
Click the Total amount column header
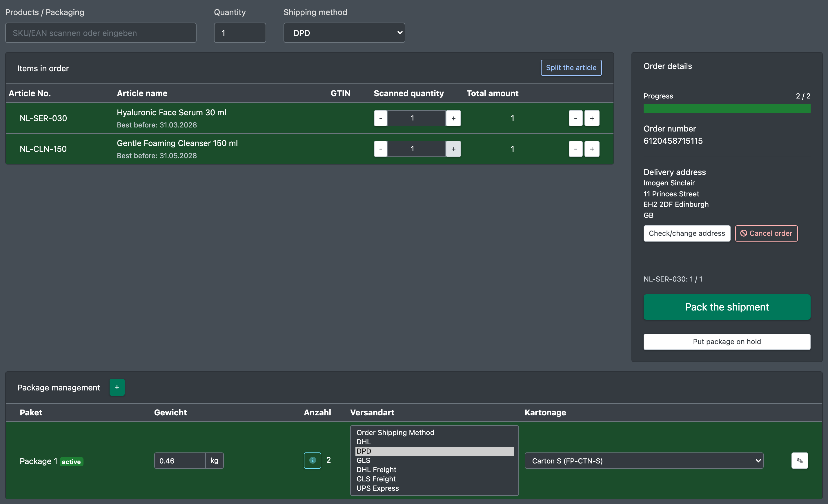[492, 93]
